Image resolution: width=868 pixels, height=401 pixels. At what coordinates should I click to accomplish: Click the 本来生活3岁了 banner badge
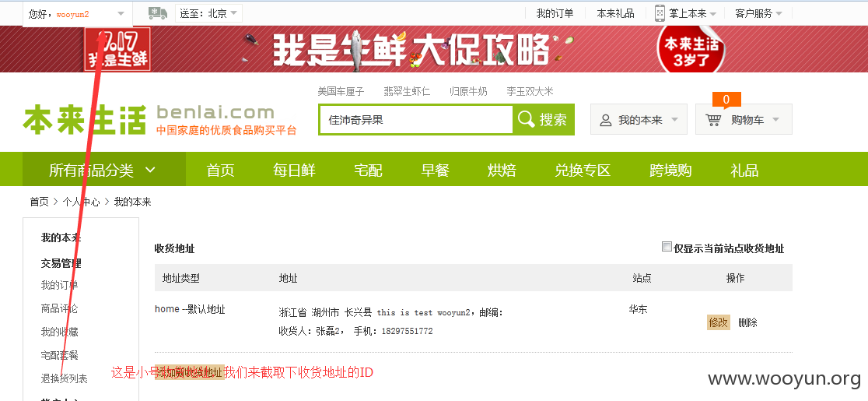click(690, 49)
